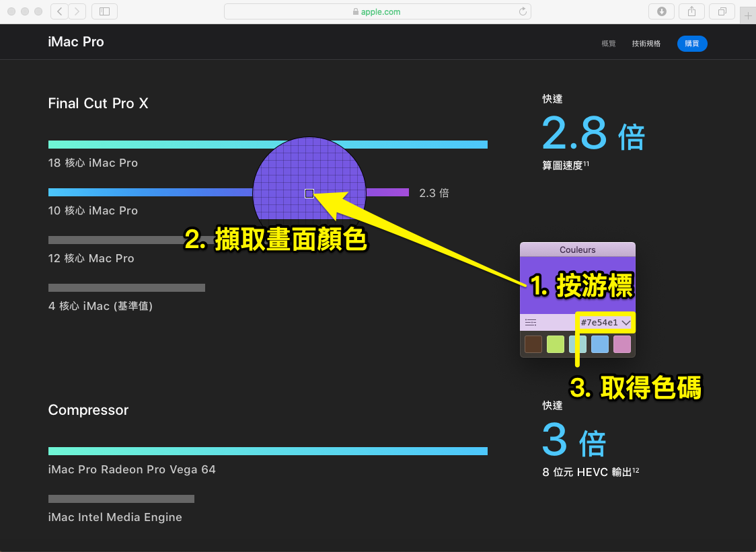Go forward with Safari's forward arrow

[77, 11]
